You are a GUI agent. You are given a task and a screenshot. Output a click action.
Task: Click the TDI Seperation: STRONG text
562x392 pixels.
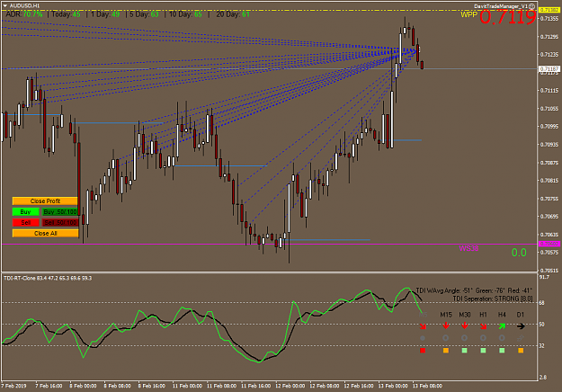coord(493,298)
